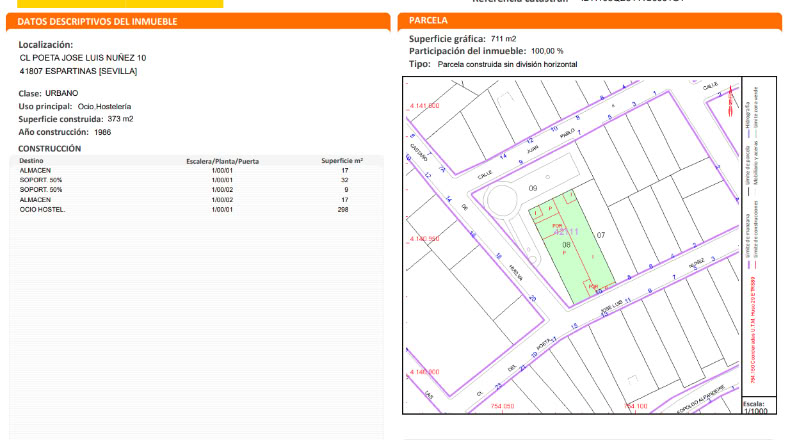Select the construction year '1986'
Viewport: 790px width, 440px height.
coord(102,132)
